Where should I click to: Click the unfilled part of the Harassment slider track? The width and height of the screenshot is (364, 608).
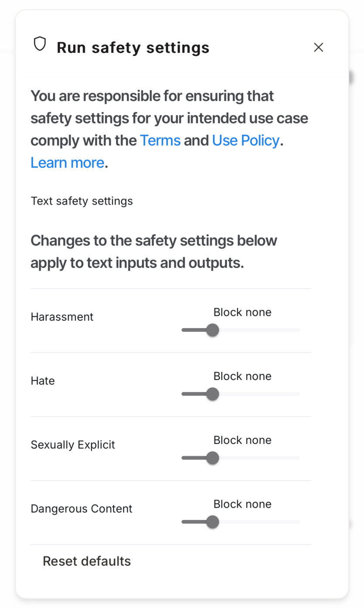pos(259,330)
